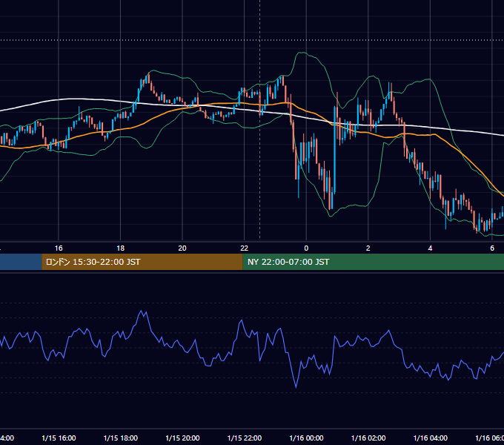Screen dimensions: 504x445
Task: Click the 16 hour label on the price chart axis
Action: (x=59, y=248)
